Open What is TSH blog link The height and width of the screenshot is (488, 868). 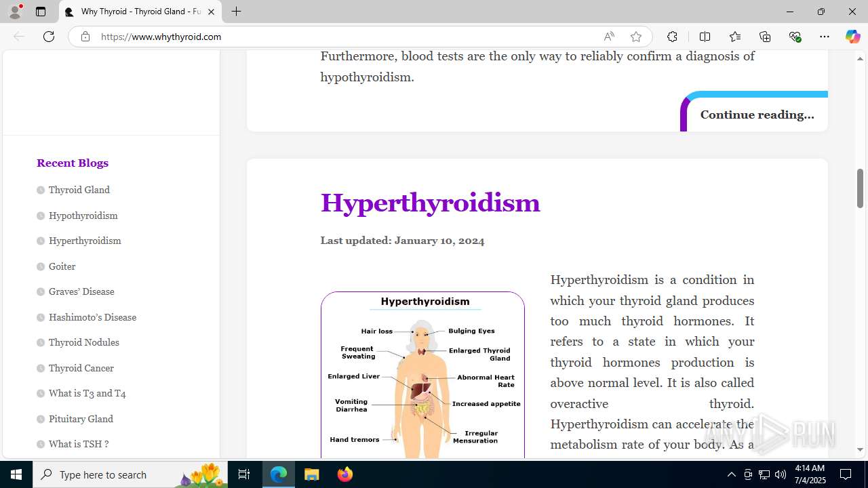79,444
